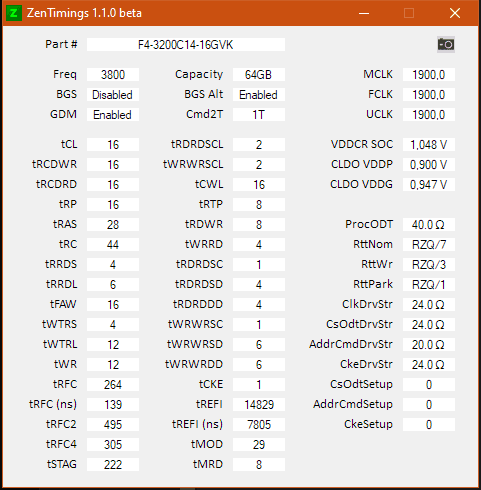Click the tRDRDSC value field
481x490 pixels.
click(x=259, y=264)
